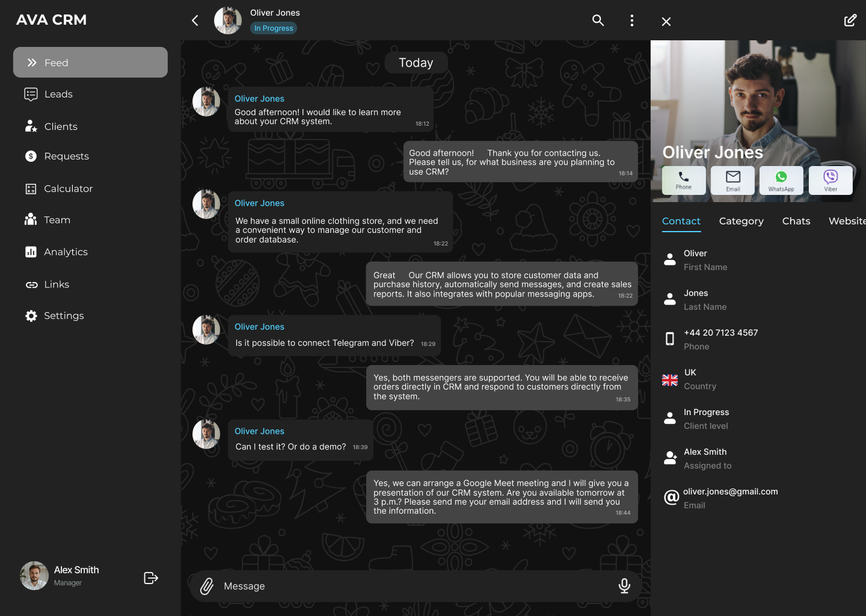Switch to the Category tab
866x616 pixels.
(741, 221)
